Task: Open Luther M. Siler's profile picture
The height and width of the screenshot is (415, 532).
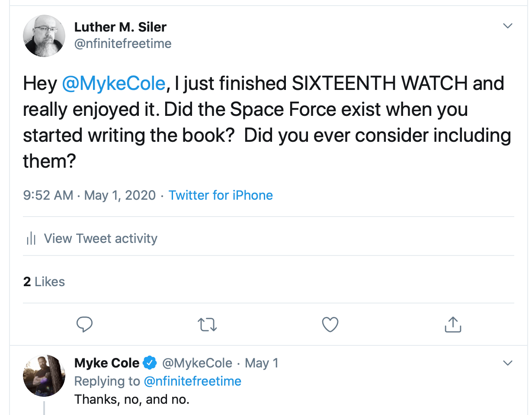Action: click(x=44, y=35)
